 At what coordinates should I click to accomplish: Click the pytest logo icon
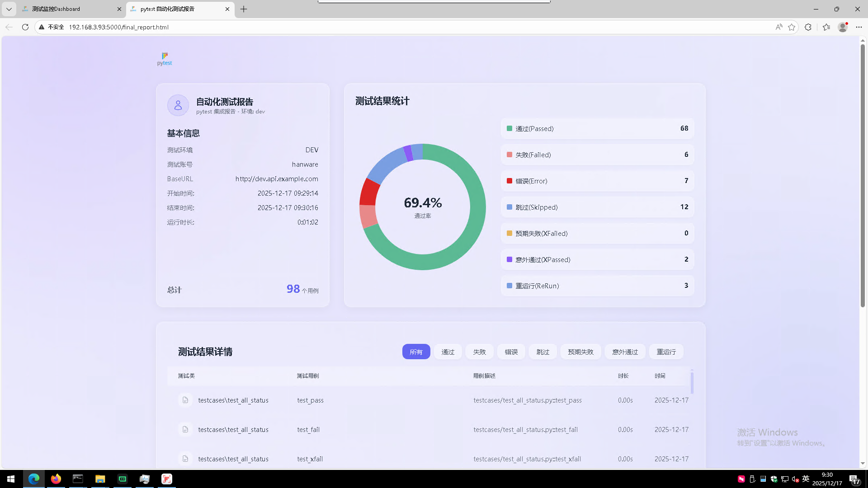tap(165, 59)
